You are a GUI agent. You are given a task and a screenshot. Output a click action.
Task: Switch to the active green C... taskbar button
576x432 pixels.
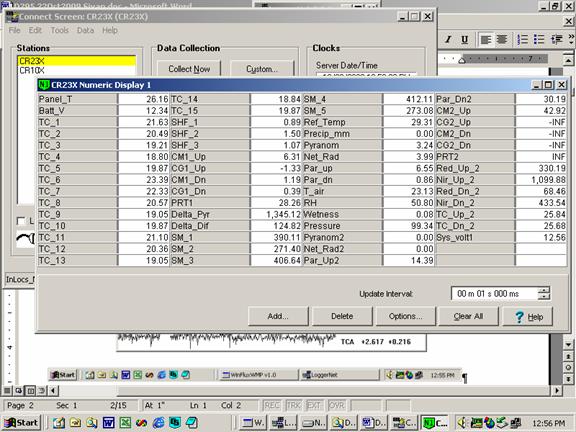coord(436,423)
